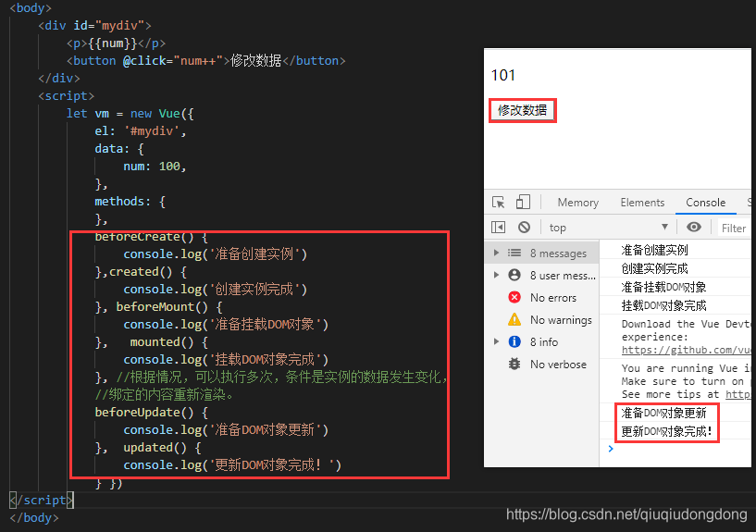756x532 pixels.
Task: Select the No verbose filter row
Action: coord(542,364)
